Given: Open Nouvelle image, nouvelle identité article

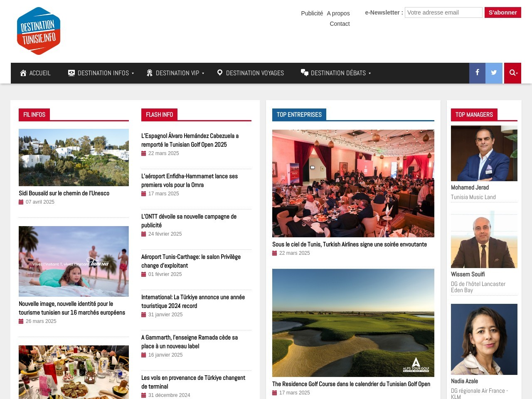Looking at the screenshot, I should pos(72,308).
